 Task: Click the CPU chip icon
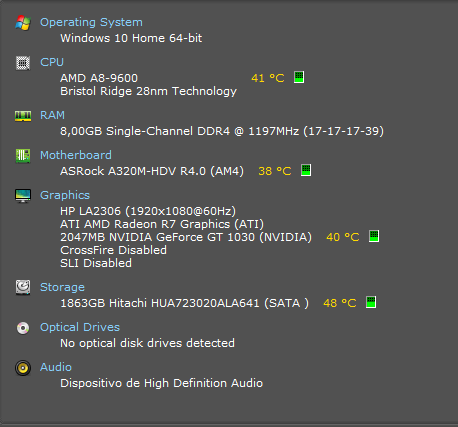[x=23, y=63]
